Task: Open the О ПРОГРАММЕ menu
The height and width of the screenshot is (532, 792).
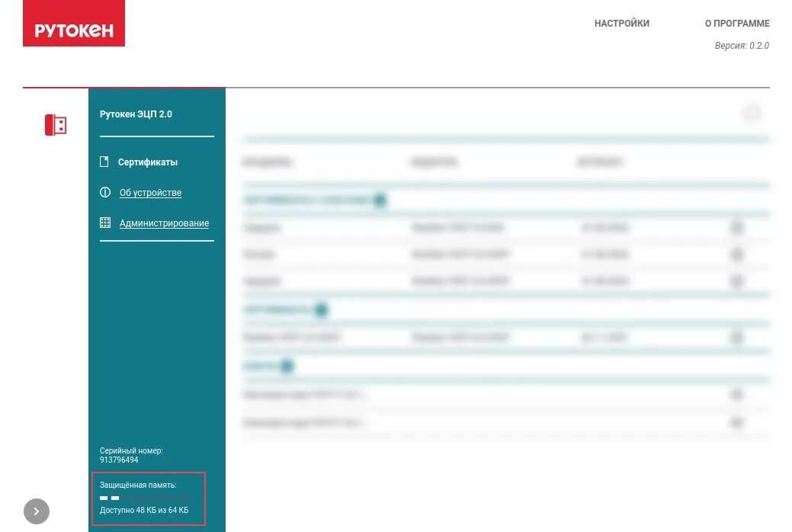Action: point(737,23)
